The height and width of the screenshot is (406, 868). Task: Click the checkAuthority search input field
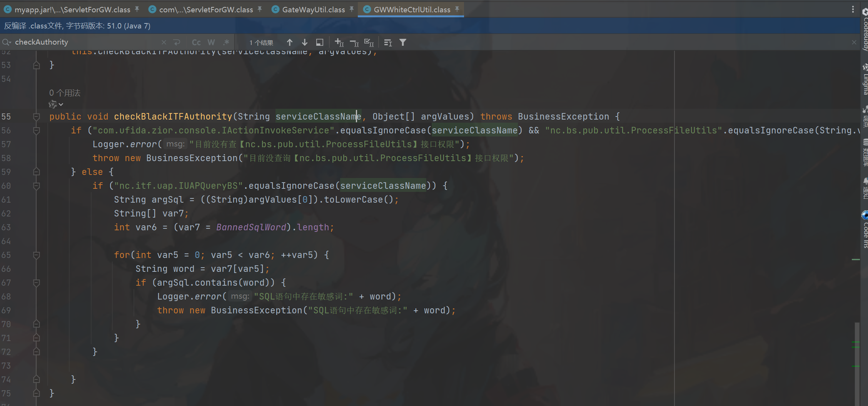[x=85, y=42]
